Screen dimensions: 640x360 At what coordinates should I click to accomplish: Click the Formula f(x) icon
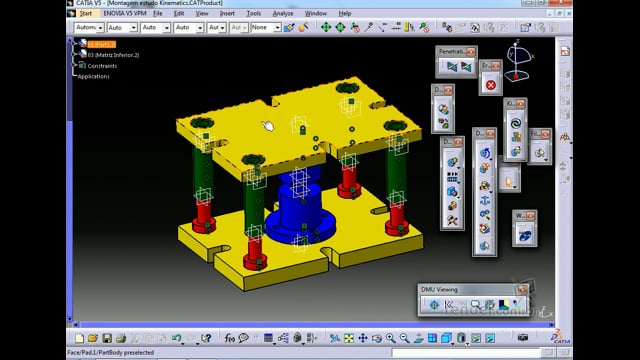click(229, 338)
